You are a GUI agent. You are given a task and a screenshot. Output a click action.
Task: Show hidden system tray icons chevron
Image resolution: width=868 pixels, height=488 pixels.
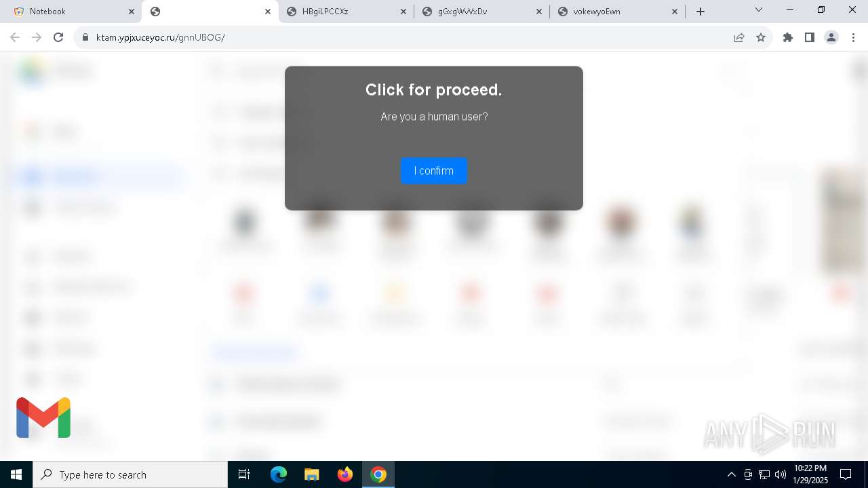731,474
